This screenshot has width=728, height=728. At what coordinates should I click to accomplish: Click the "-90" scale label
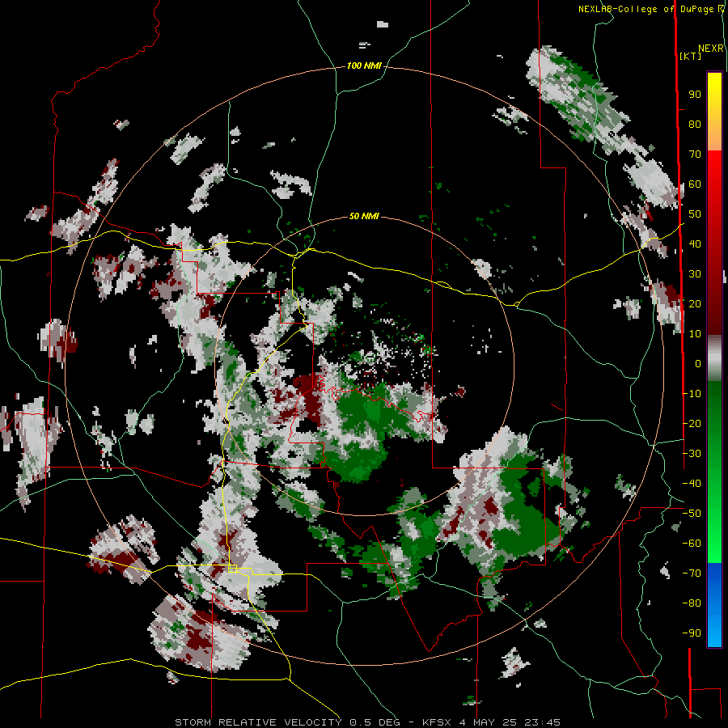click(692, 633)
